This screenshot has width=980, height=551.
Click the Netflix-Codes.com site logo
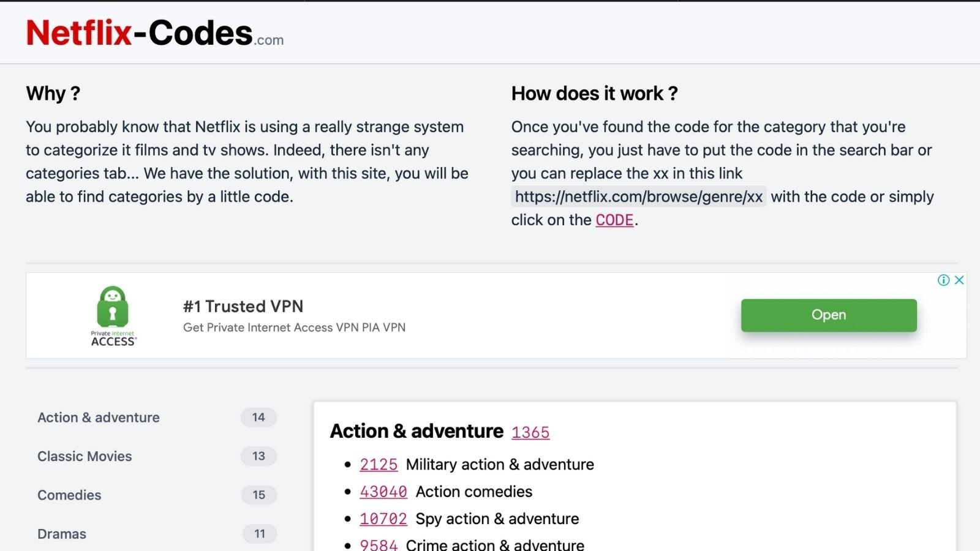154,33
